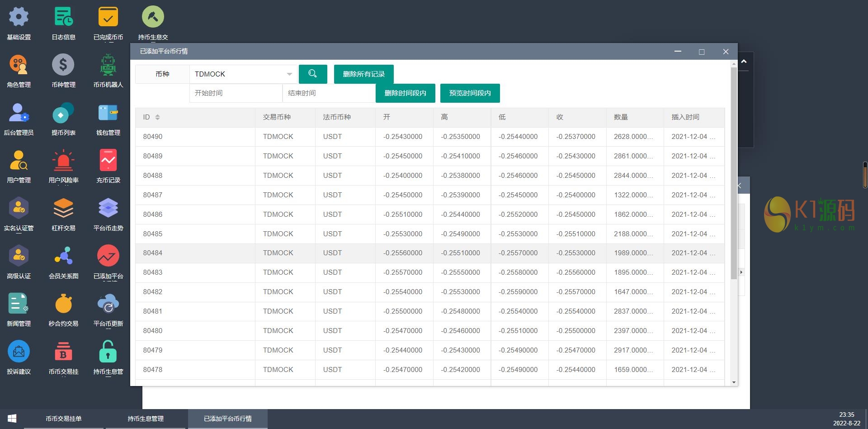The image size is (868, 429).
Task: Click the 删除所有记录 button
Action: click(363, 74)
